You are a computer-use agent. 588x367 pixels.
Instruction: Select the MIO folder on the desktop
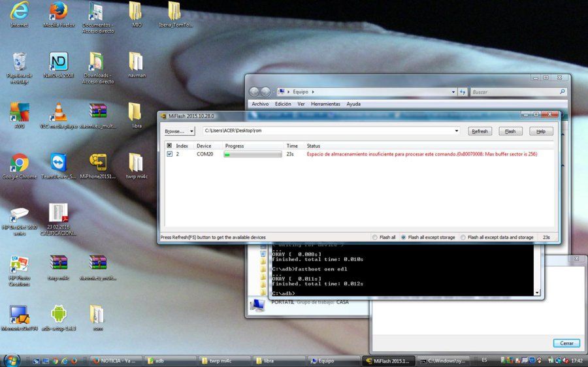(x=137, y=14)
